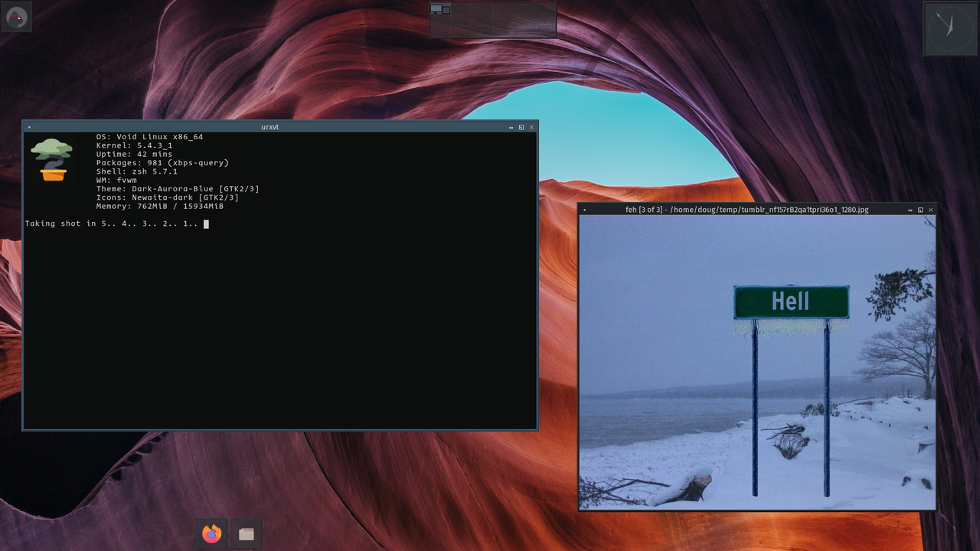980x551 pixels.
Task: Click the 'Theme: Dark-Aurora-Blue' line
Action: tap(178, 189)
